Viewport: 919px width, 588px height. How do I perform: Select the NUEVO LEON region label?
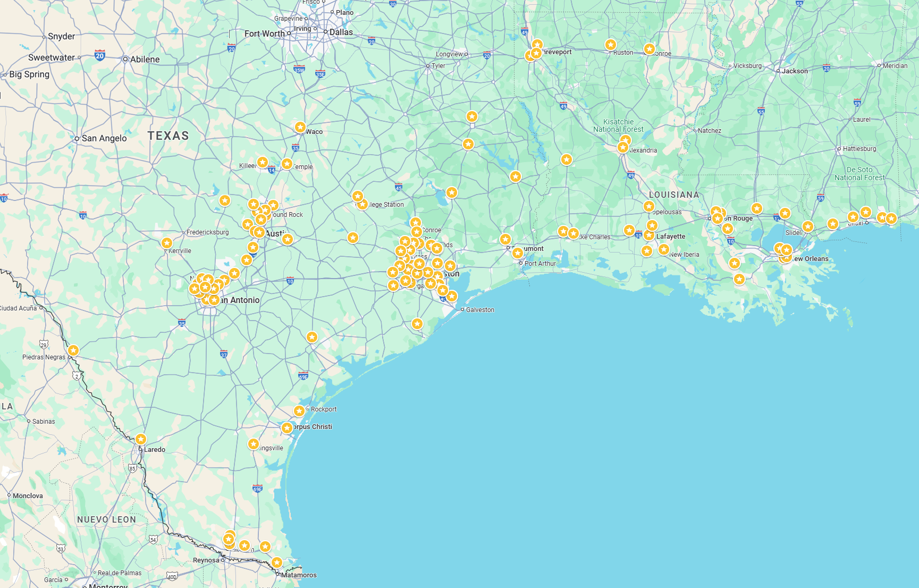pyautogui.click(x=106, y=520)
